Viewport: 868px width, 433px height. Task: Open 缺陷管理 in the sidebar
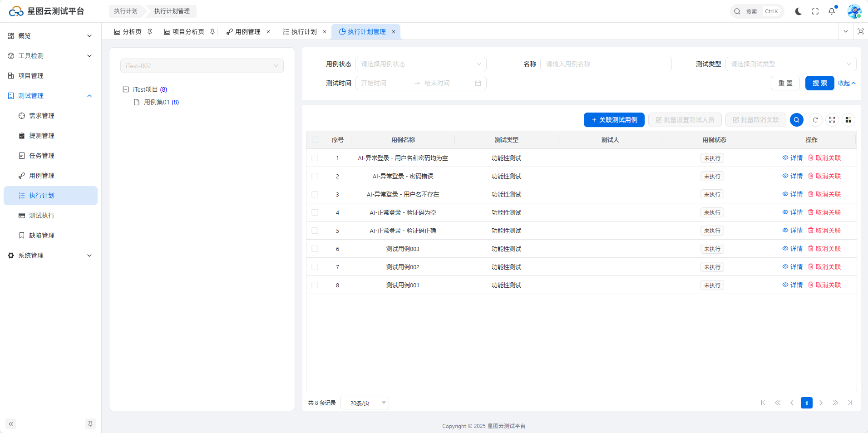(x=41, y=236)
